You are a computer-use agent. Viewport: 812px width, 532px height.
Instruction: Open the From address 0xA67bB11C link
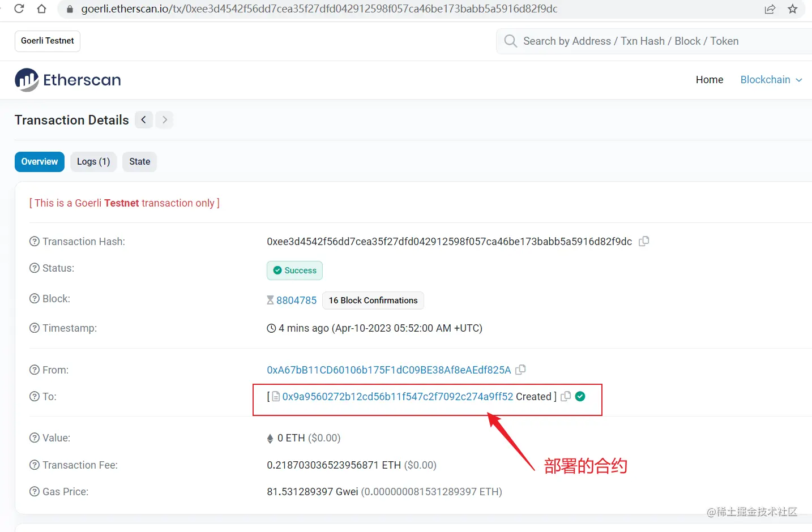[x=389, y=370]
